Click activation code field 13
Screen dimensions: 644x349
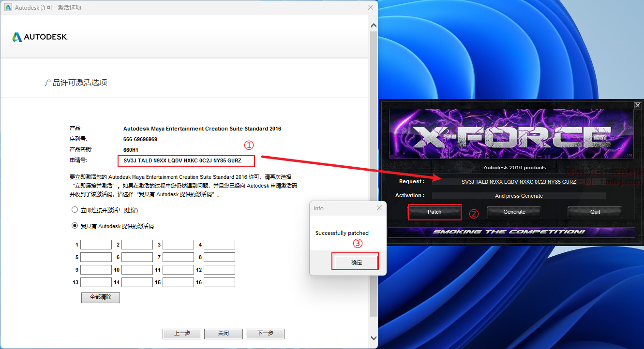(x=96, y=282)
